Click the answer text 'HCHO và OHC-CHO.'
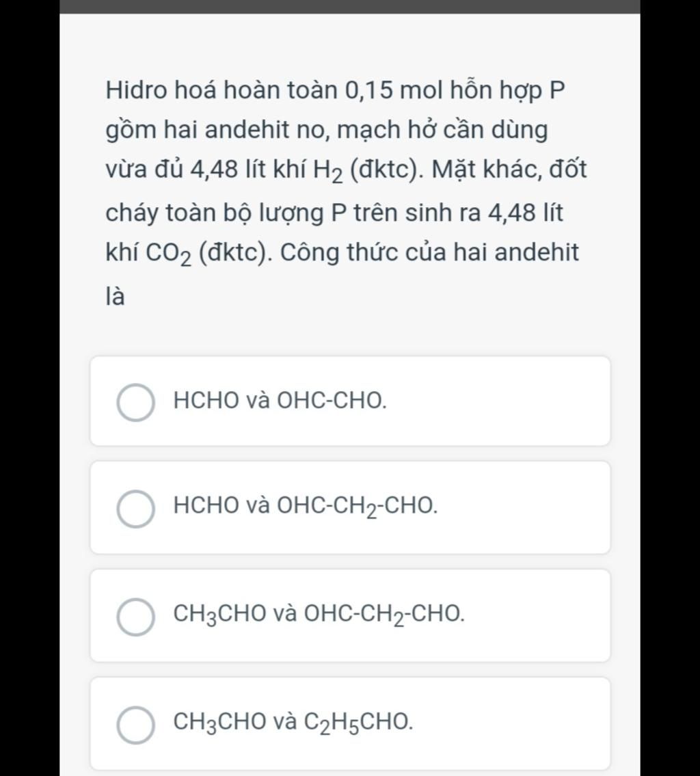The image size is (700, 776). (280, 401)
